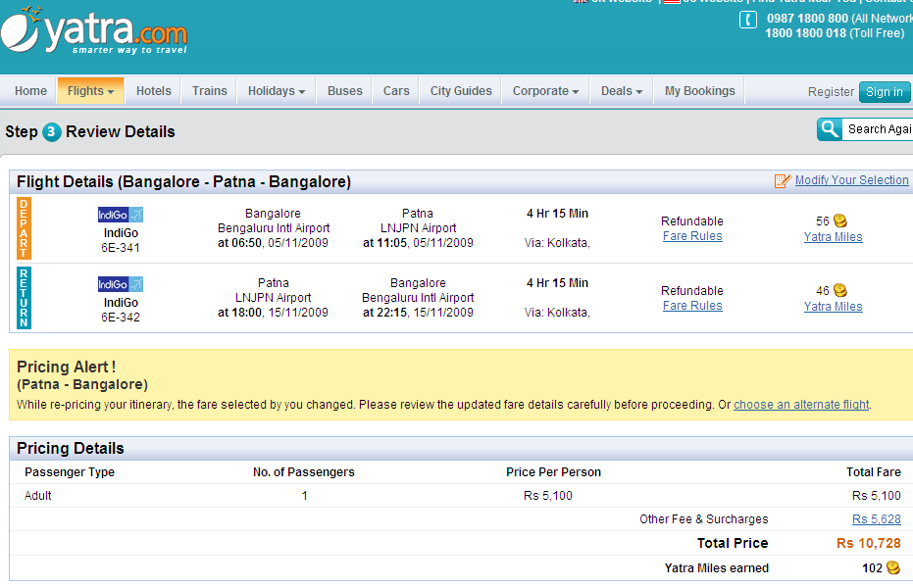Open the Flights dropdown menu
Viewport: 913px width, 588px height.
(90, 91)
